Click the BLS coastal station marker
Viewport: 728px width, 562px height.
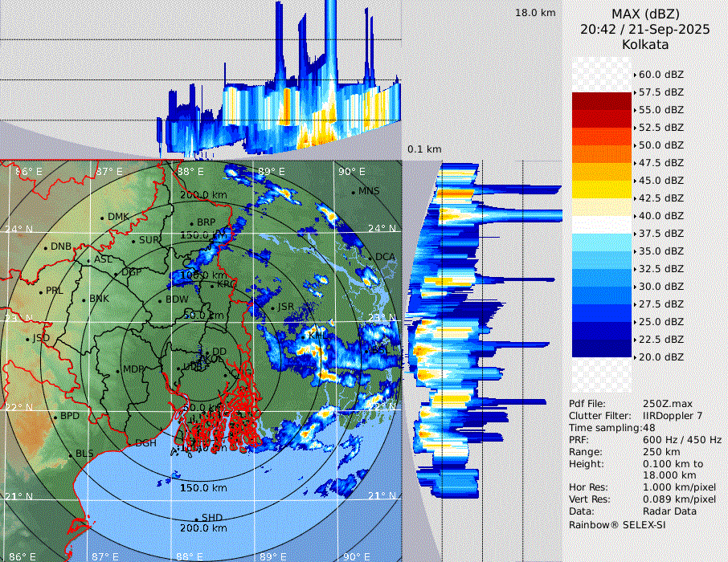click(x=71, y=454)
